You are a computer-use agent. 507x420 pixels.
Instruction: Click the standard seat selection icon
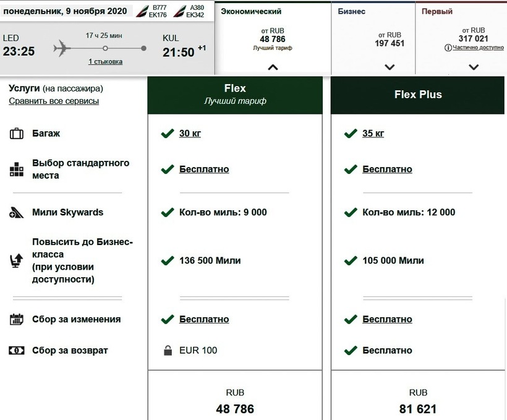tap(17, 169)
